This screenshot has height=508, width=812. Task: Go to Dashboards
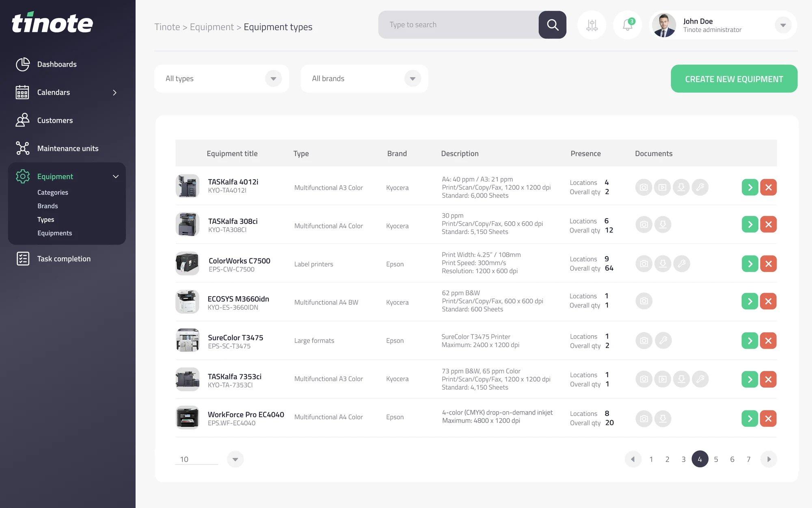point(57,64)
